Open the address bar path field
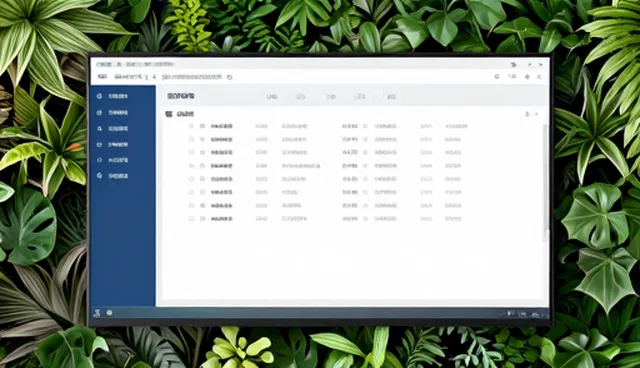 [191, 77]
